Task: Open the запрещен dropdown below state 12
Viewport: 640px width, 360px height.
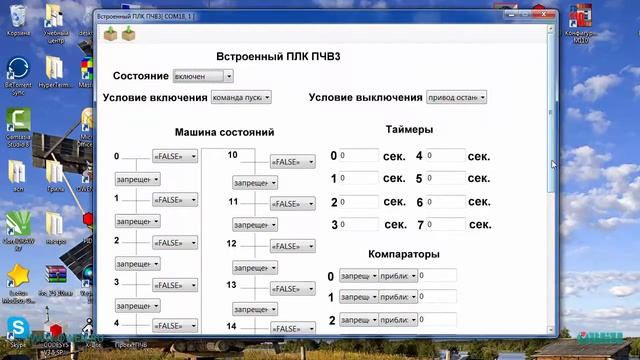Action: (255, 268)
